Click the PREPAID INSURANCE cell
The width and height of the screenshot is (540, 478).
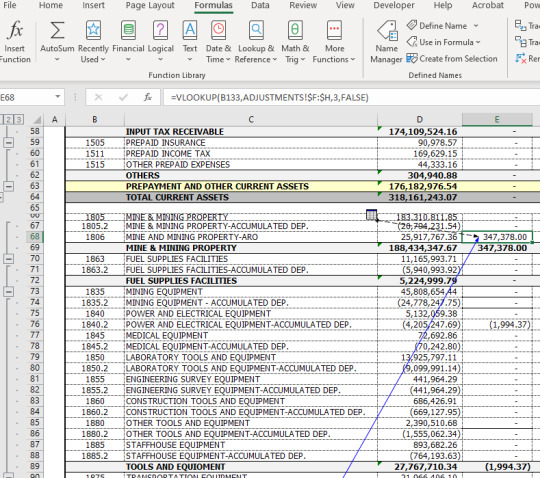pos(251,143)
